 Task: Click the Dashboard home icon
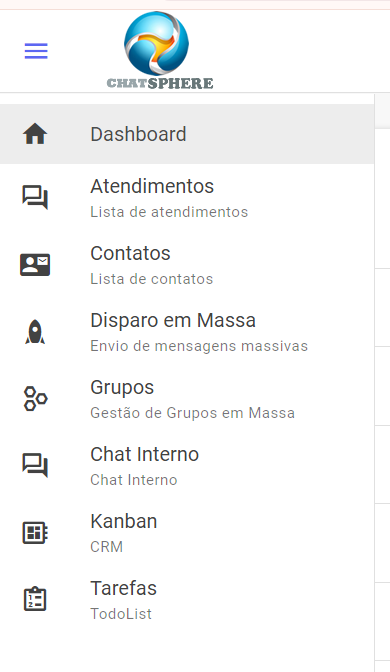coord(35,134)
